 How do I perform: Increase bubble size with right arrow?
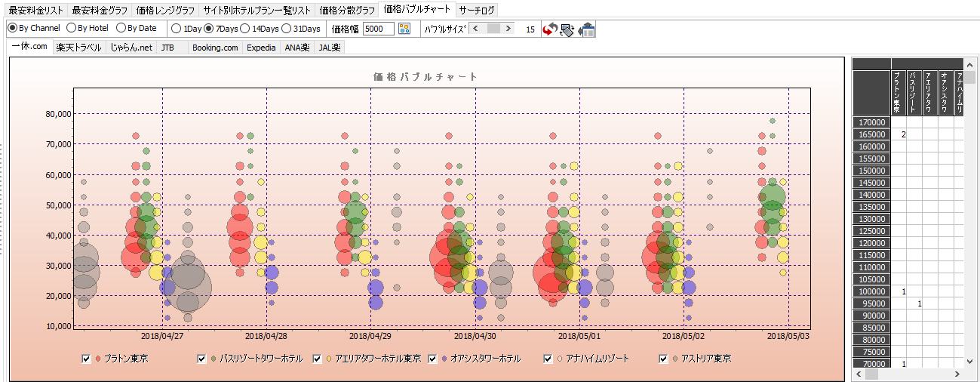coord(509,29)
